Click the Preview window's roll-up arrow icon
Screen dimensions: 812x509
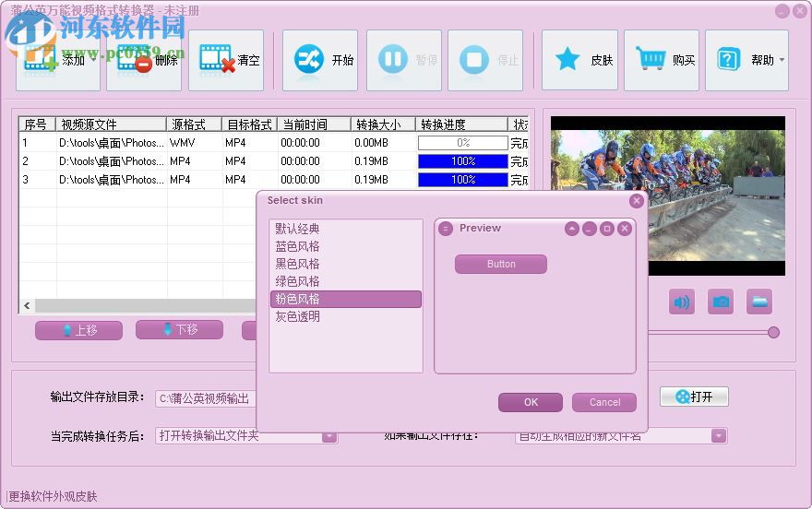point(572,229)
